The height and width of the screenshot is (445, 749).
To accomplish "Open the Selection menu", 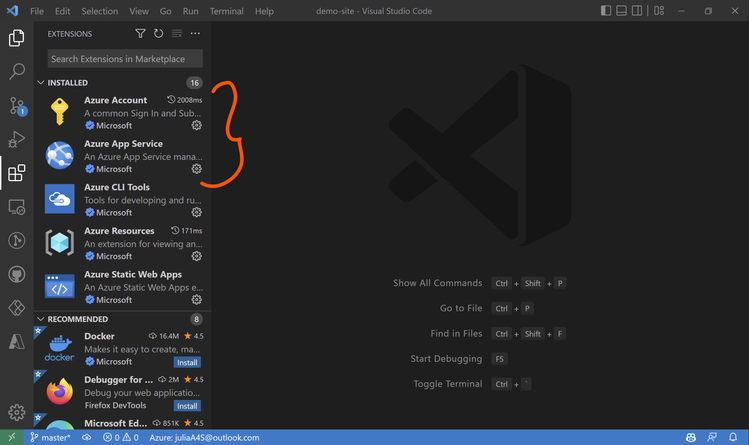I will (x=99, y=11).
